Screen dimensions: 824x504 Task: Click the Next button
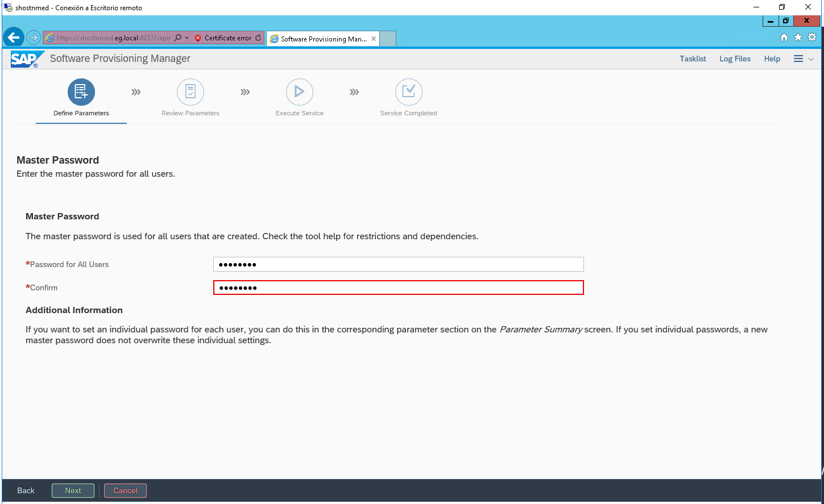73,490
